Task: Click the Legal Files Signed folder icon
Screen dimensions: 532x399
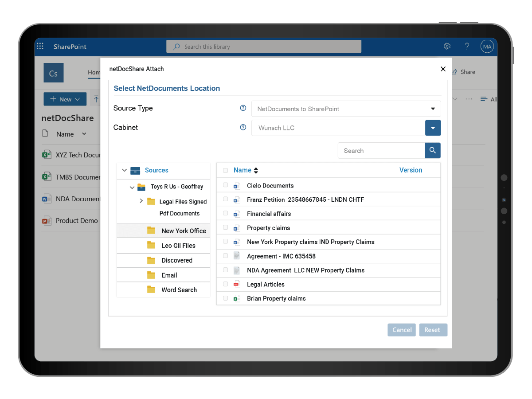Action: tap(151, 202)
